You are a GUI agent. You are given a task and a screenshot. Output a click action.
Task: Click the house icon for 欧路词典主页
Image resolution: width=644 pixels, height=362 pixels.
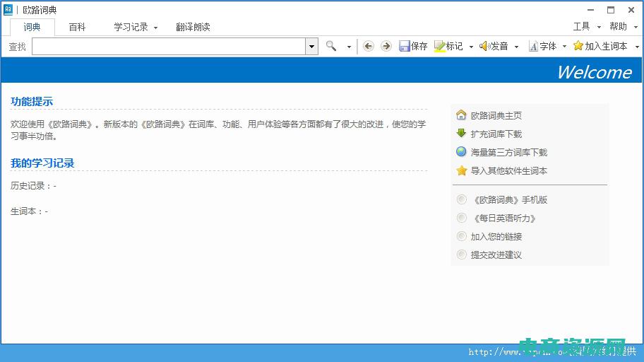(461, 115)
